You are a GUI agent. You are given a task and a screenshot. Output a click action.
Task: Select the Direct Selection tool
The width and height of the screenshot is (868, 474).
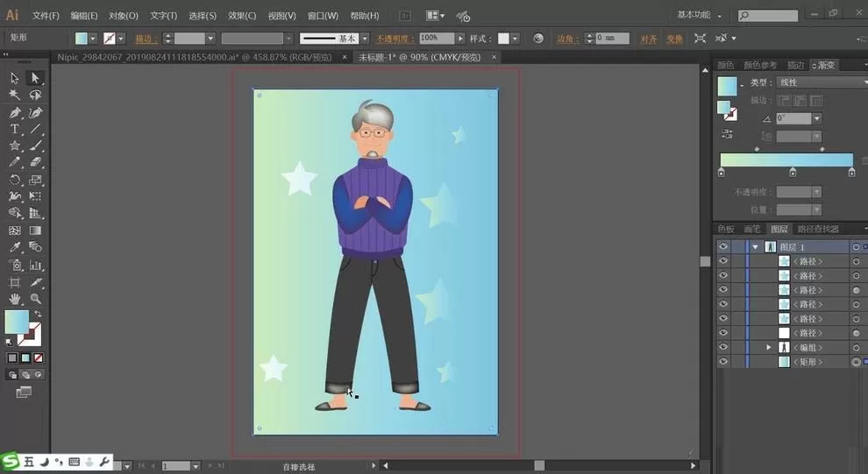pos(35,79)
